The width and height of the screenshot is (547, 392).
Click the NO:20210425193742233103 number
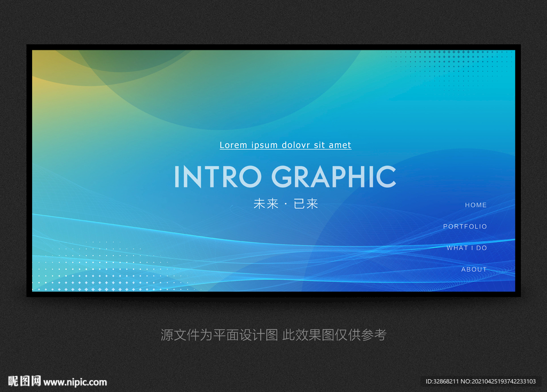pyautogui.click(x=498, y=381)
